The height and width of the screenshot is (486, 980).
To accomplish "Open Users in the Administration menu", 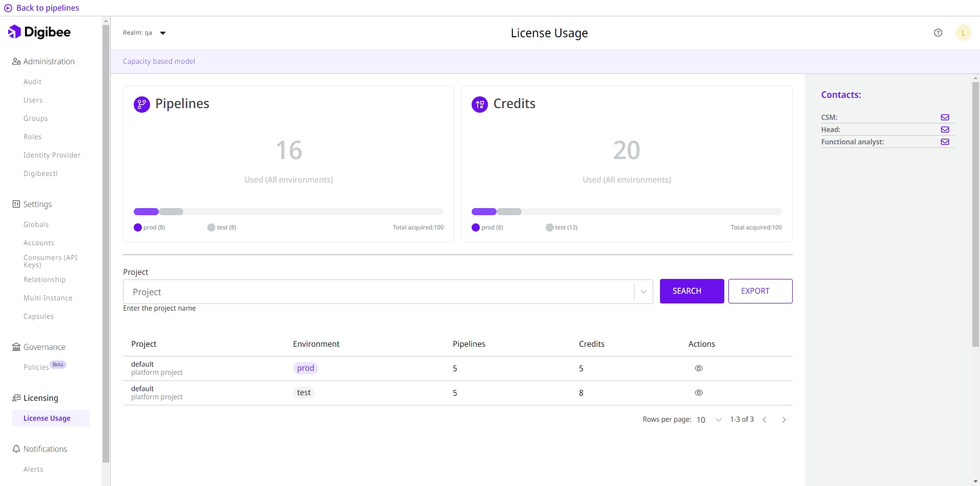I will click(33, 100).
